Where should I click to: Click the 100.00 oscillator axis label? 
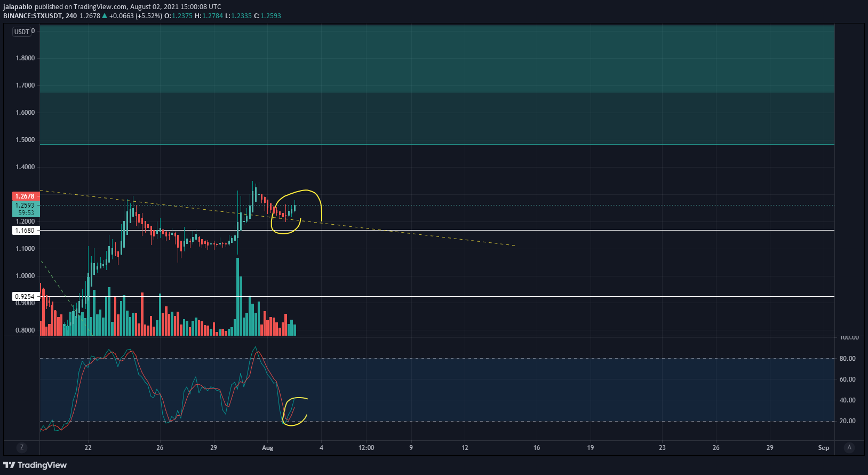tap(849, 338)
